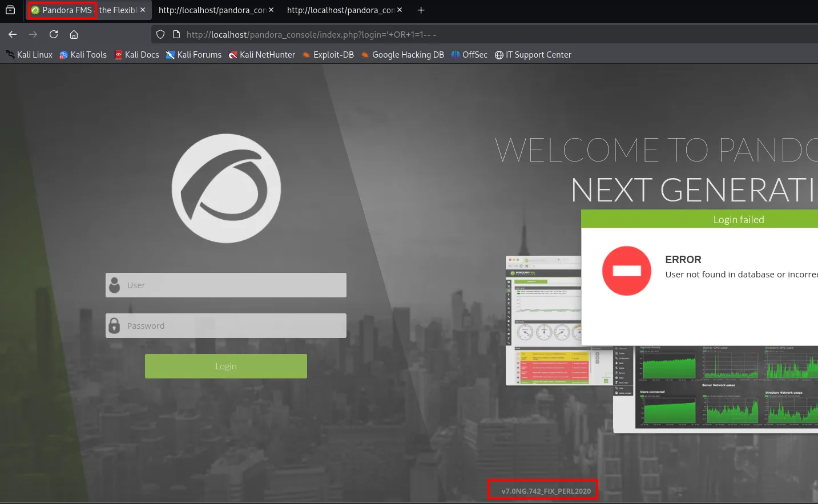Open the Kali Tools bookmark

[x=83, y=55]
